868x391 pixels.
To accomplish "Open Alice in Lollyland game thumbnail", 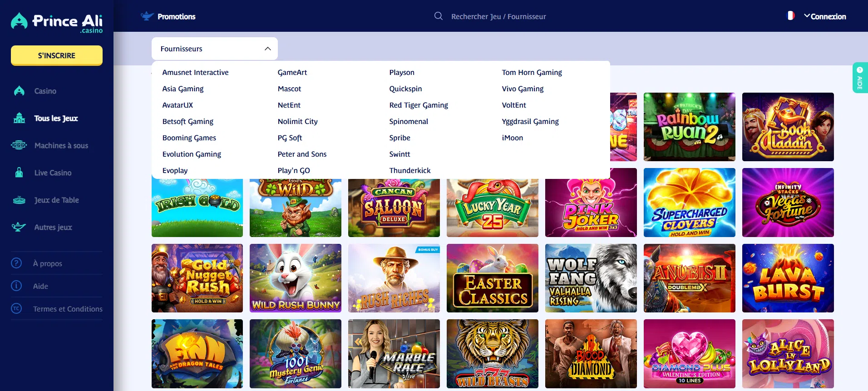I will pyautogui.click(x=788, y=354).
